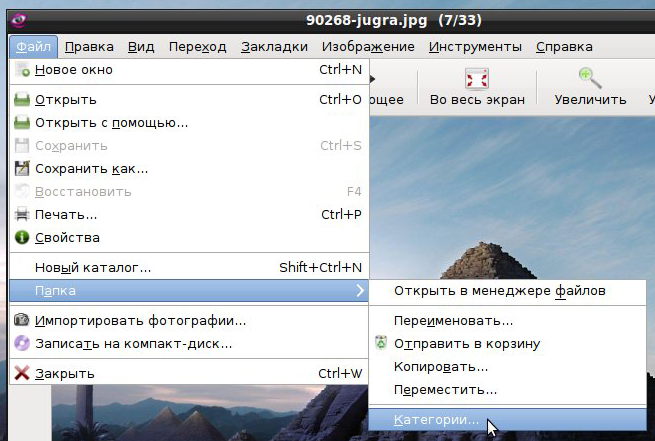Select Записать на компакт-диск… entry
The width and height of the screenshot is (655, 441).
189,344
